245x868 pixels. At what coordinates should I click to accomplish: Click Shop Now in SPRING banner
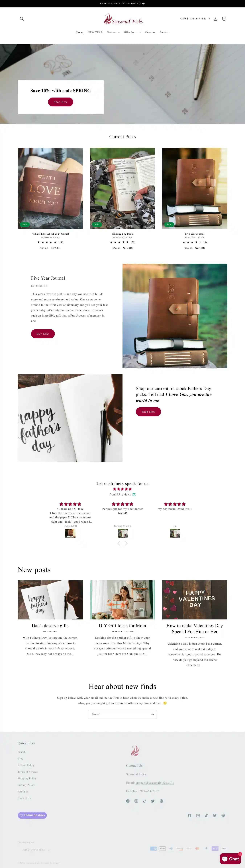coord(61,102)
